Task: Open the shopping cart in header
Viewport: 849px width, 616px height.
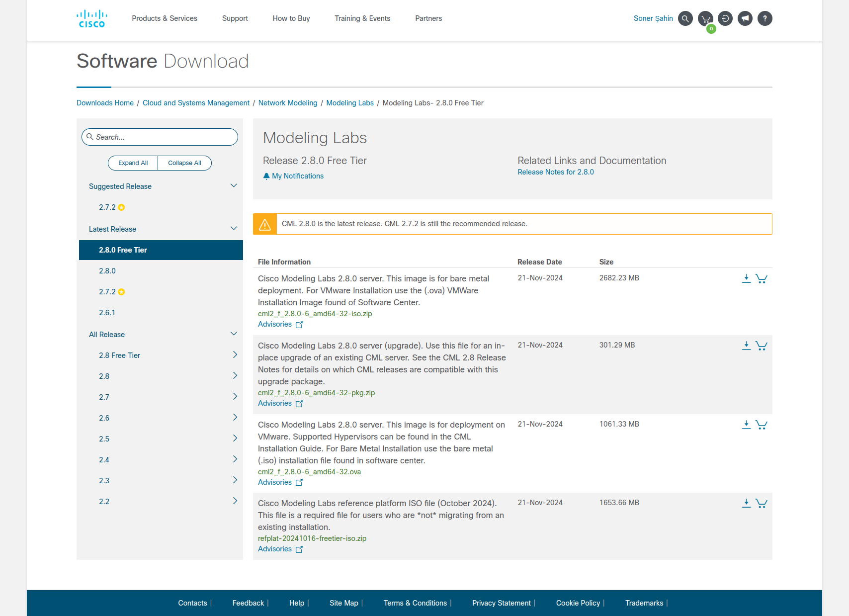Action: (705, 19)
